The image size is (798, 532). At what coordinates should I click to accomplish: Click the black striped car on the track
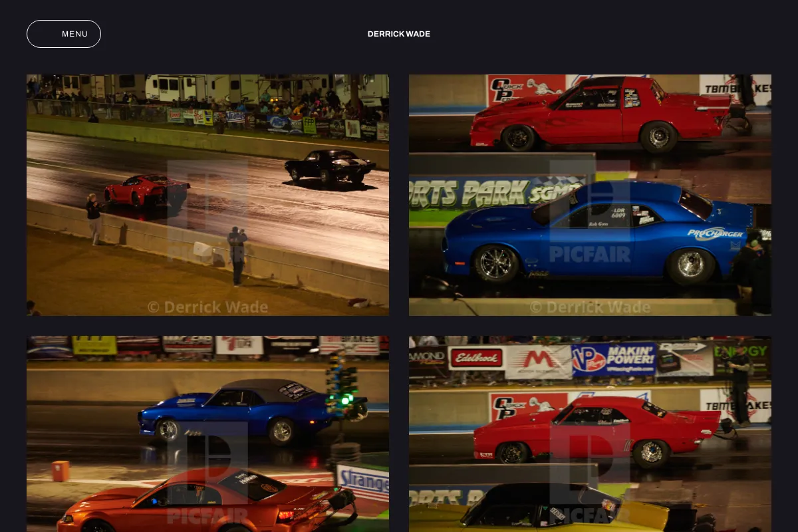pos(331,168)
